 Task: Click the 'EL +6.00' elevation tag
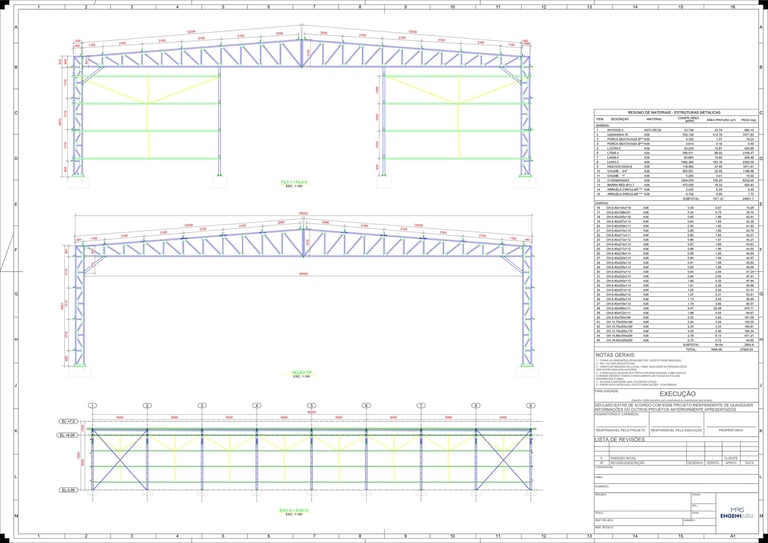pos(68,435)
